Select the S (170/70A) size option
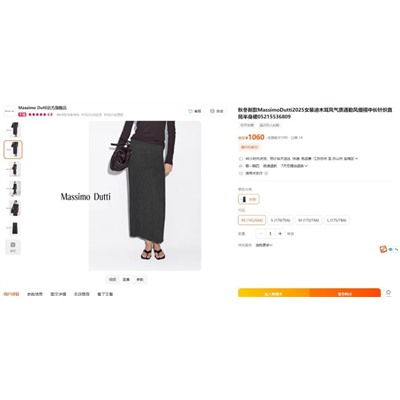This screenshot has height=400, width=400. 280,220
